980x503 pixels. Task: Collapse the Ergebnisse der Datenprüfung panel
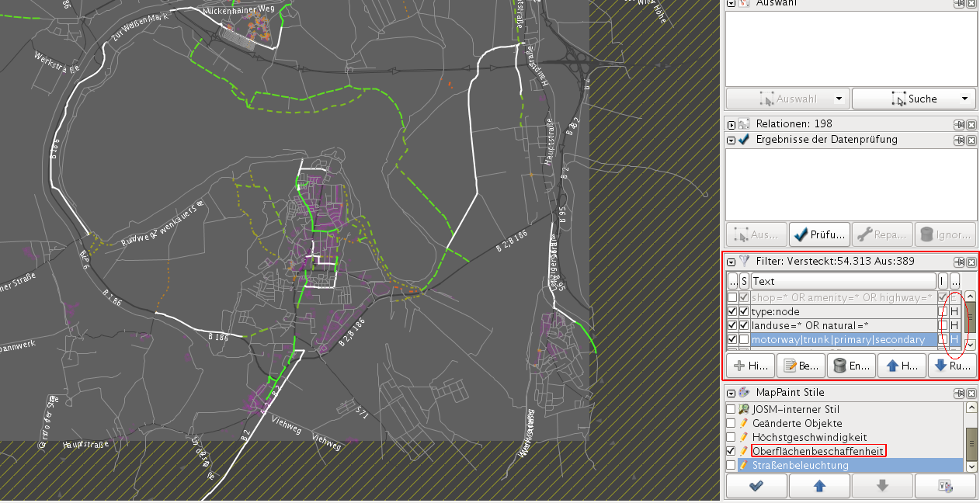pos(731,140)
